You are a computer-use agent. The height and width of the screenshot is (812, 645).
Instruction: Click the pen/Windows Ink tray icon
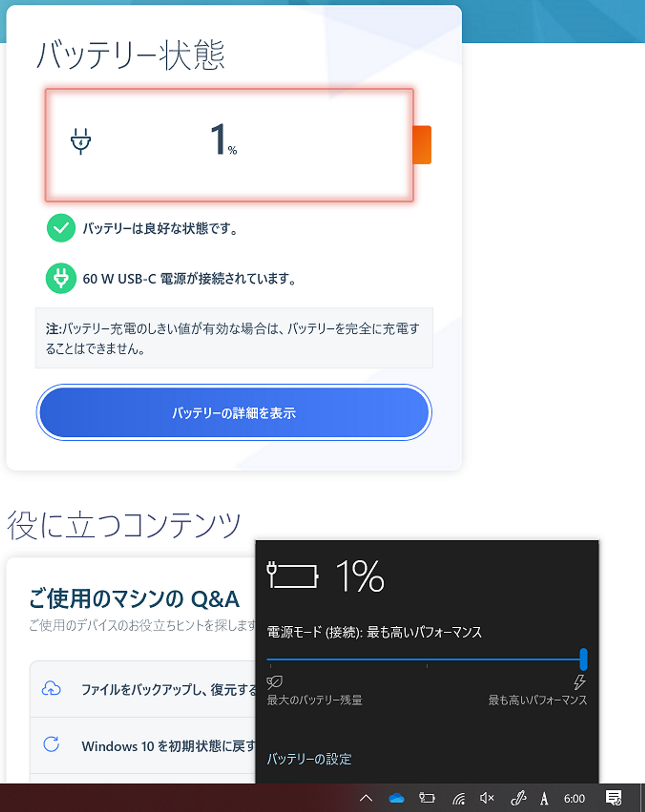click(x=518, y=798)
